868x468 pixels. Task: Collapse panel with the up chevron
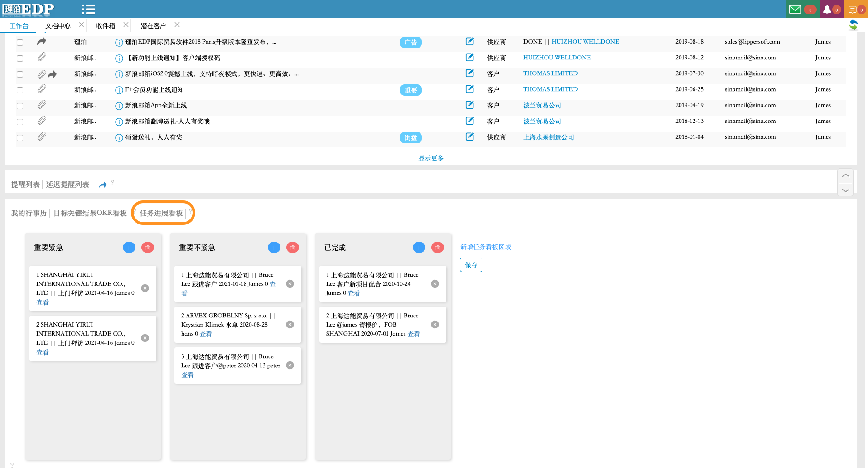click(845, 176)
